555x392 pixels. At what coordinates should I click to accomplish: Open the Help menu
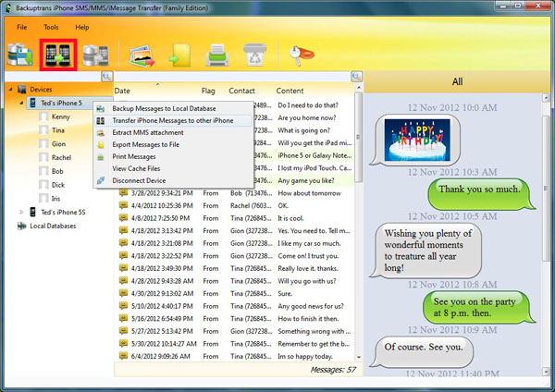click(x=81, y=27)
